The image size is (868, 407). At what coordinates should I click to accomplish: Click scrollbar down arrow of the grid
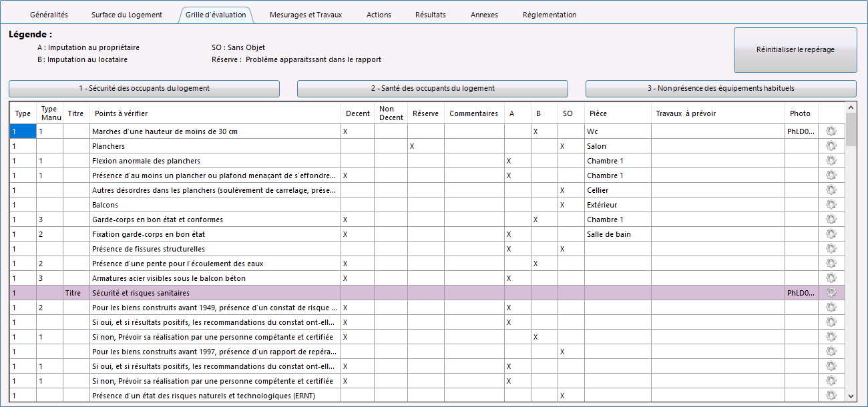tap(851, 396)
